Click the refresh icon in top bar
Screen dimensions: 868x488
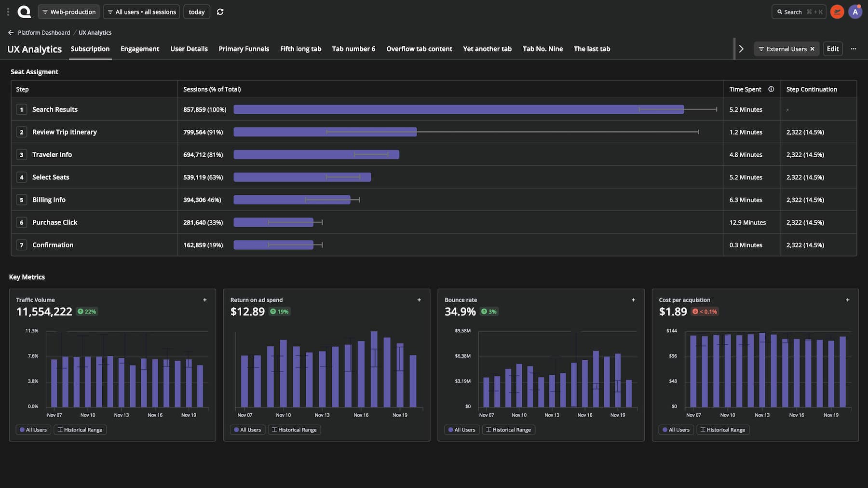(x=220, y=12)
